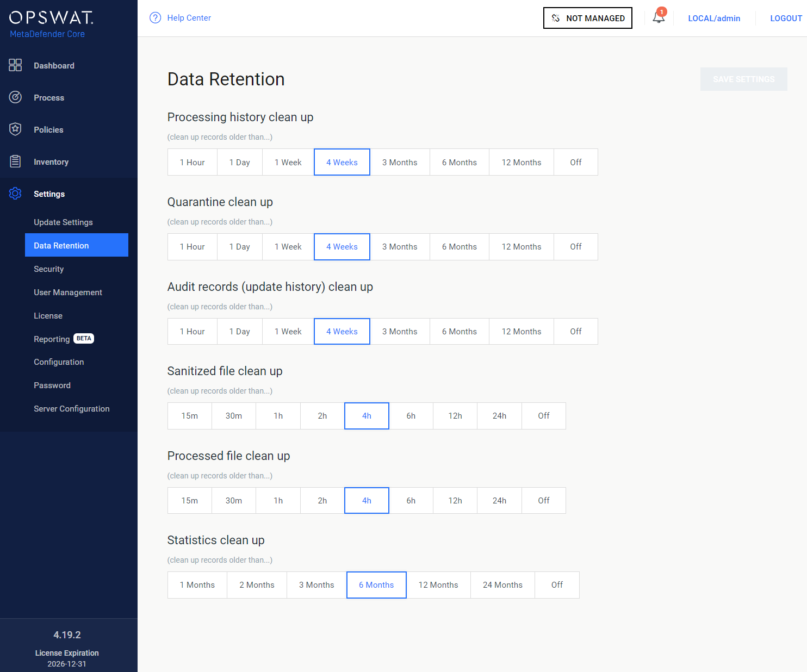Click the NOT MANAGED button
The image size is (807, 672).
coord(587,18)
